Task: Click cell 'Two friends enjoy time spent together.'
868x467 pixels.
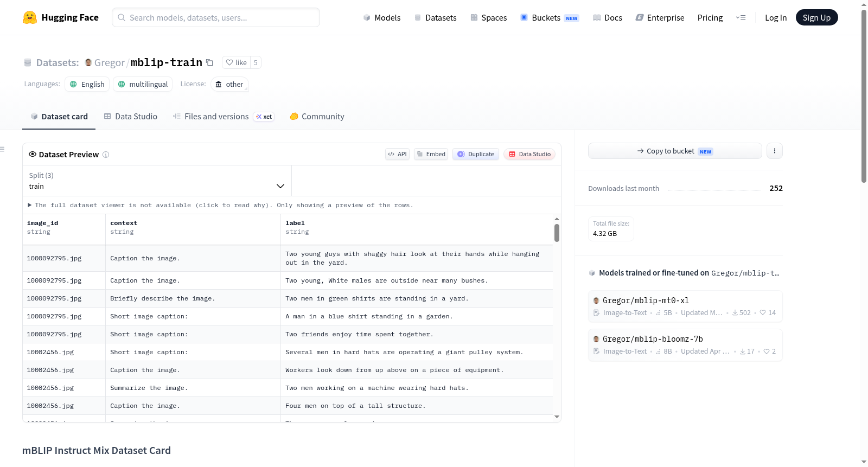Action: pyautogui.click(x=417, y=334)
